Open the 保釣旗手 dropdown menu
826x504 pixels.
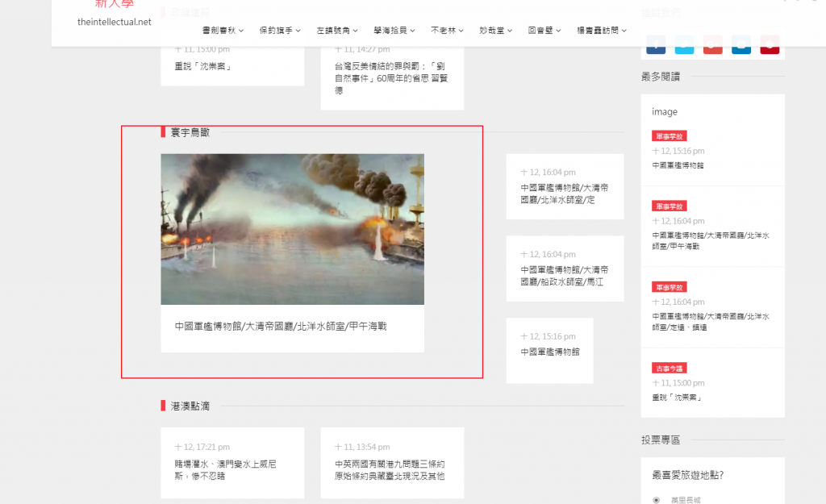click(x=279, y=30)
